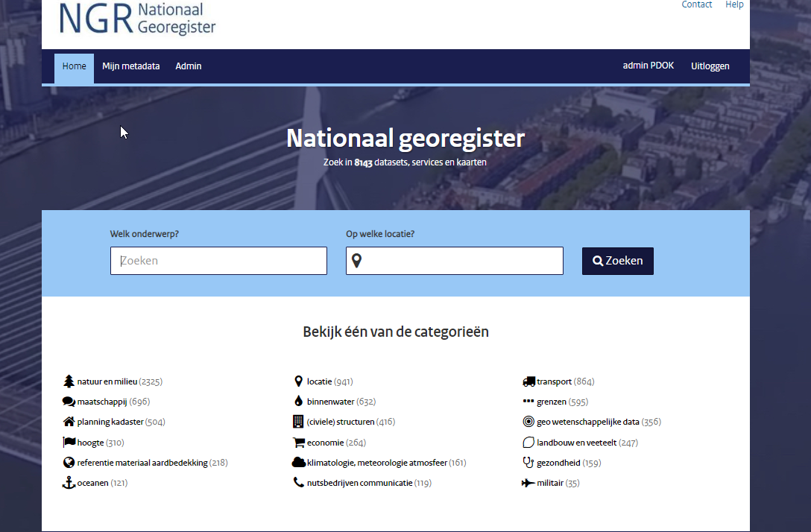811x532 pixels.
Task: Click the airplane icon beside militair
Action: 528,483
